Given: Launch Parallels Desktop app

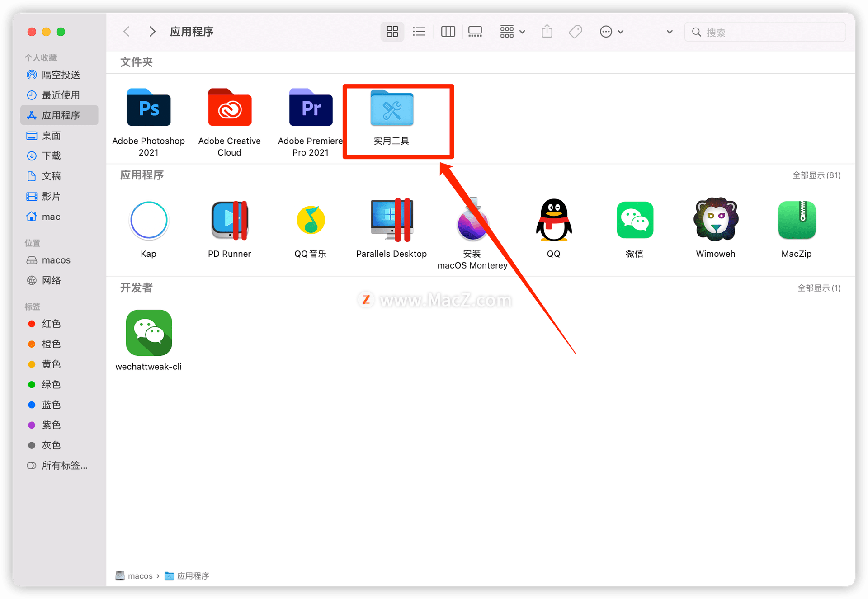Looking at the screenshot, I should point(392,220).
